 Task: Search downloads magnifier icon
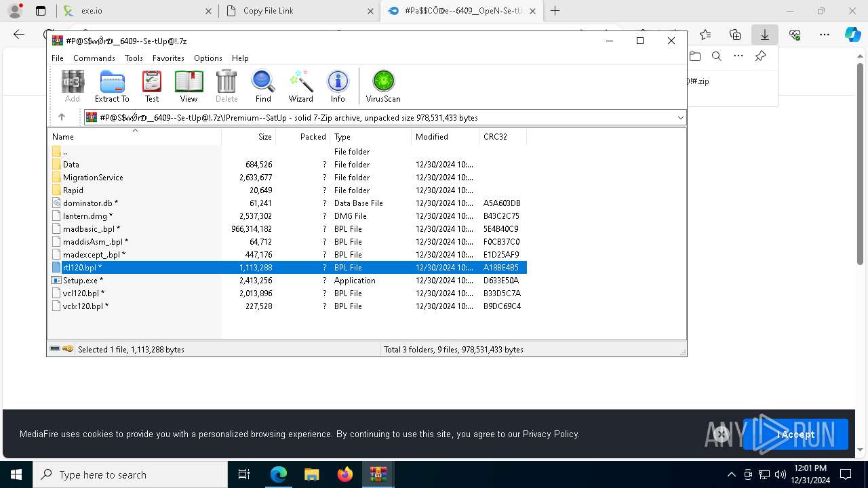[717, 56]
